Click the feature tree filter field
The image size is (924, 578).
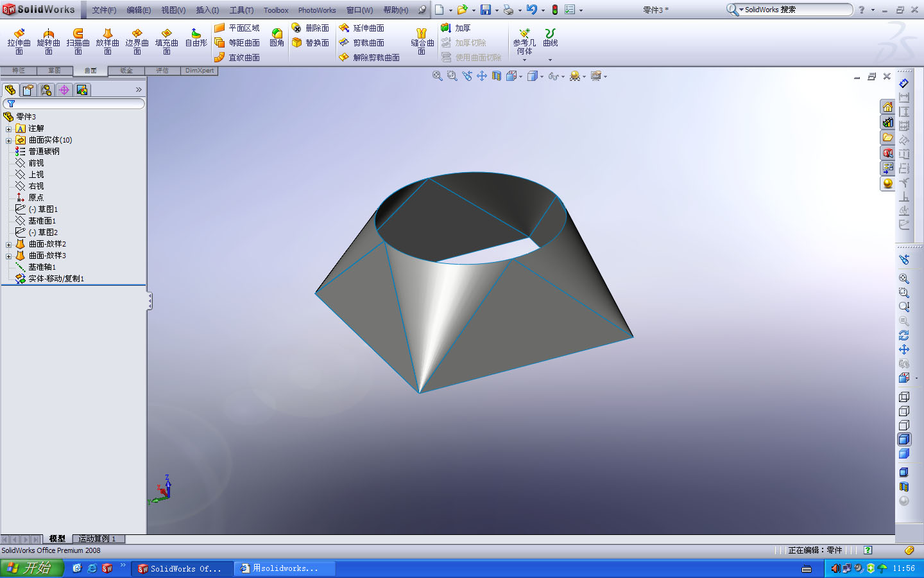tap(74, 103)
